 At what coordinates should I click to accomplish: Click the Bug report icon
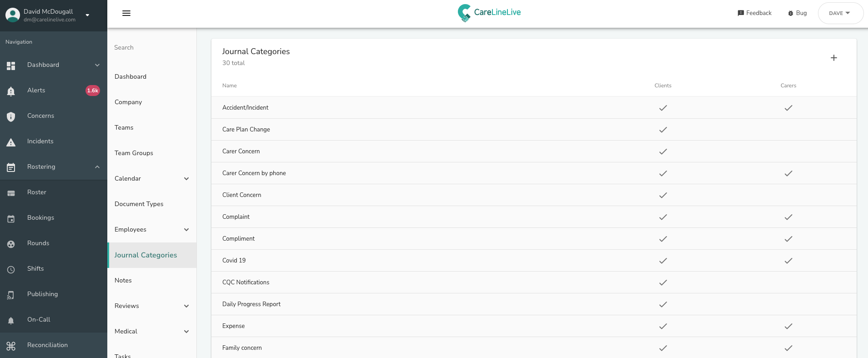790,13
